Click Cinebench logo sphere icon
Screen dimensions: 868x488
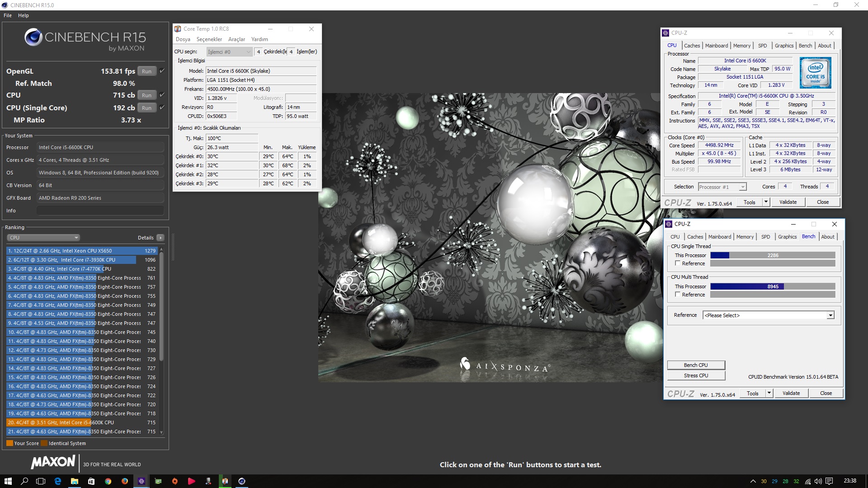click(33, 37)
